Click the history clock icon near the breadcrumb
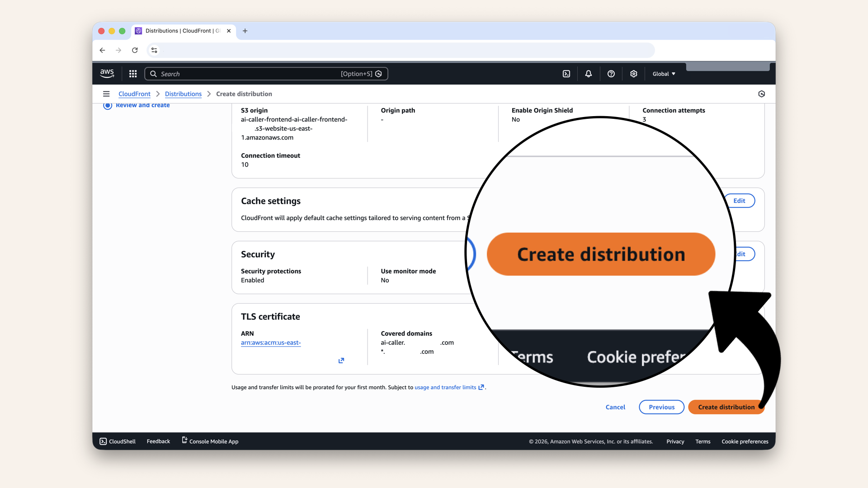This screenshot has height=488, width=868. coord(761,94)
